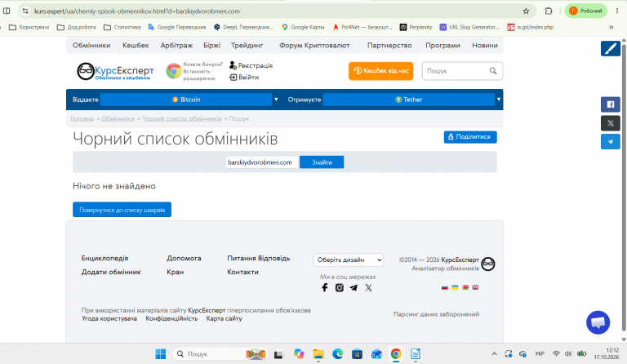Open File Explorer from taskbar
The image size is (627, 364).
tap(318, 354)
